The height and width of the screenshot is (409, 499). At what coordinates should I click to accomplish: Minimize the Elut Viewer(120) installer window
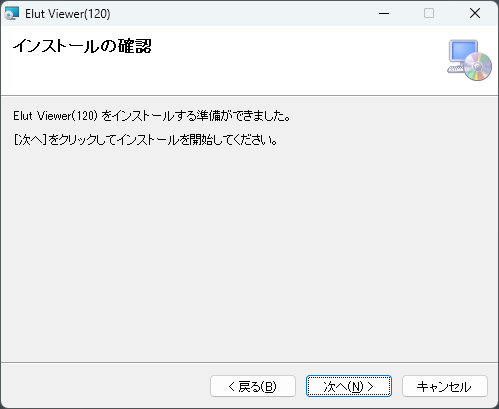(x=384, y=14)
